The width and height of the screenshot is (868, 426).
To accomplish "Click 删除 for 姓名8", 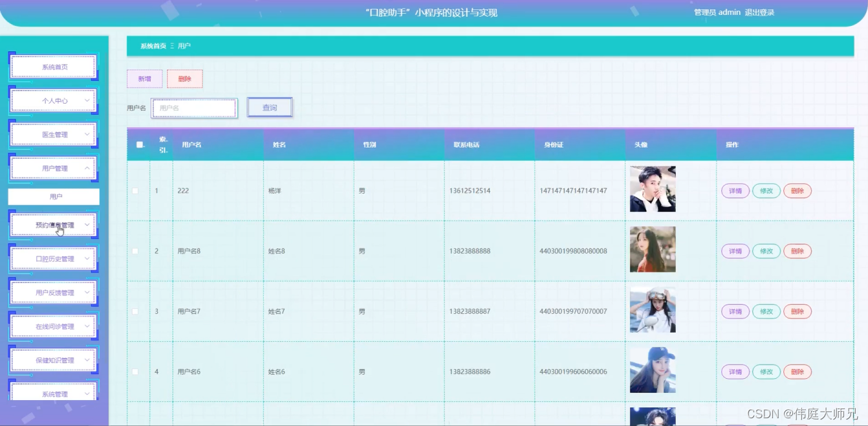I will click(x=797, y=251).
